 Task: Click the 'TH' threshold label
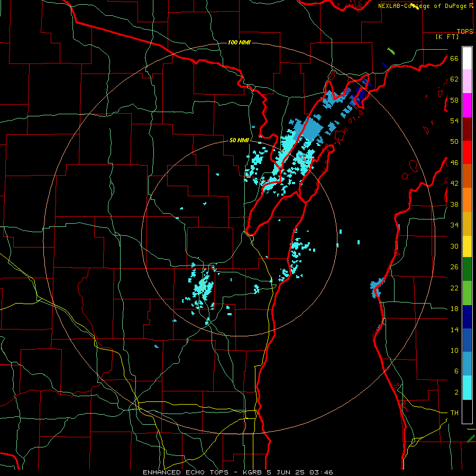(x=454, y=413)
